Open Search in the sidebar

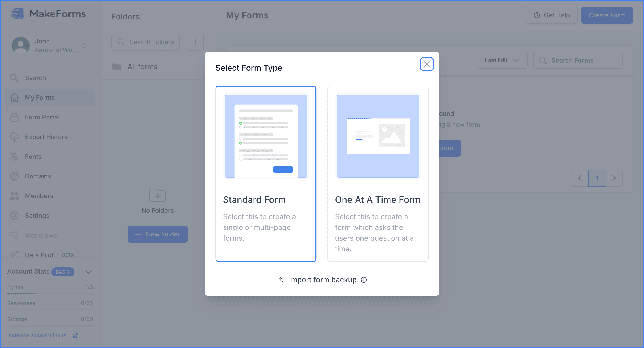(x=50, y=78)
